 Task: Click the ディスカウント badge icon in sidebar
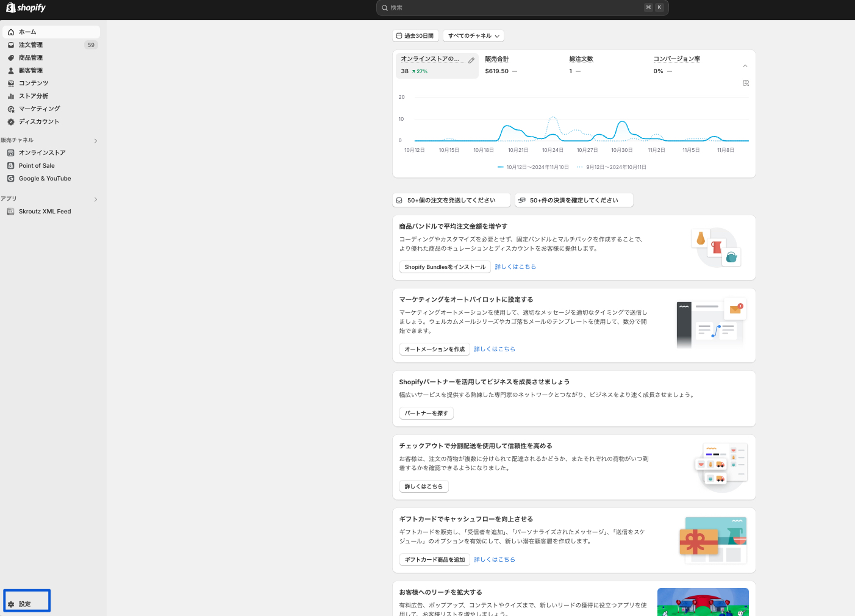pos(11,122)
